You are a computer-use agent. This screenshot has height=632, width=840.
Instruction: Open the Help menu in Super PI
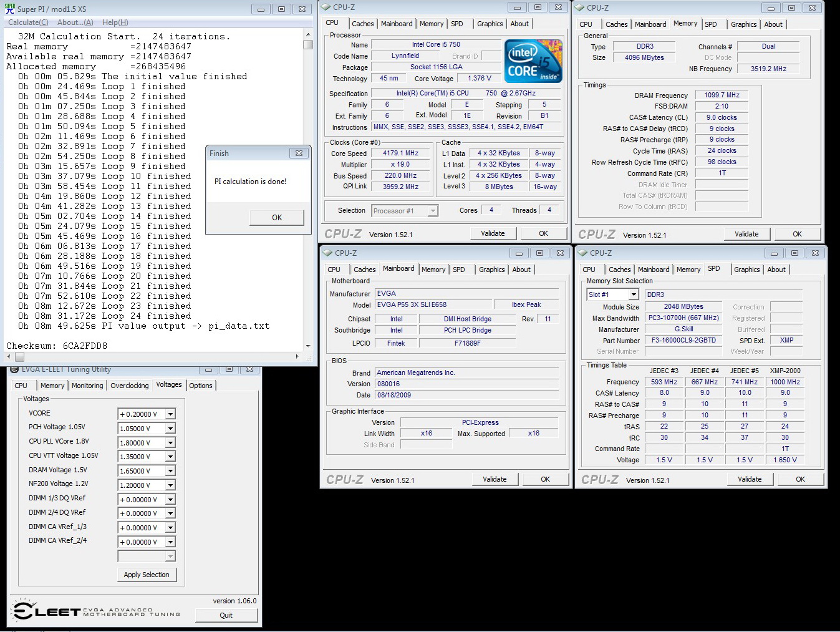(115, 22)
